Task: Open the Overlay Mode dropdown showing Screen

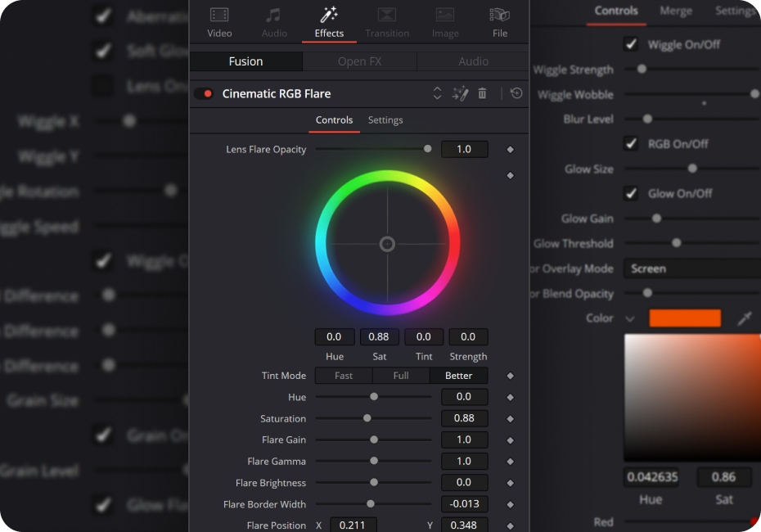Action: (692, 268)
